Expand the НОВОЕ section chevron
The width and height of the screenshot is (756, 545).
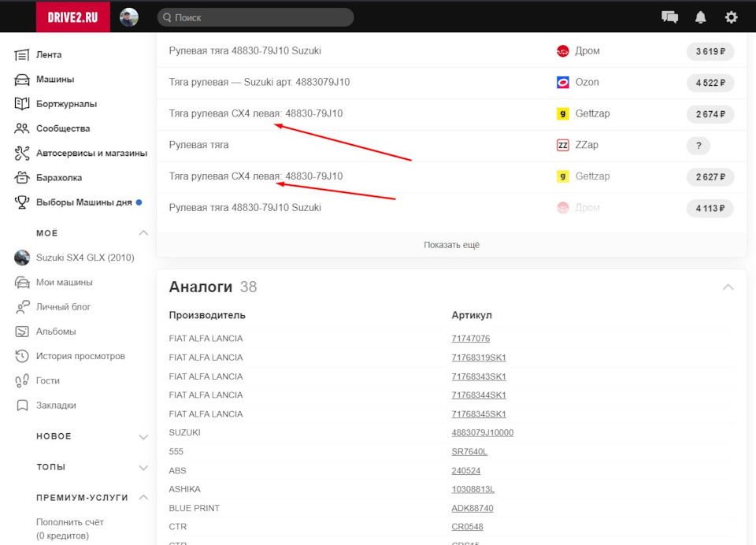click(x=143, y=437)
